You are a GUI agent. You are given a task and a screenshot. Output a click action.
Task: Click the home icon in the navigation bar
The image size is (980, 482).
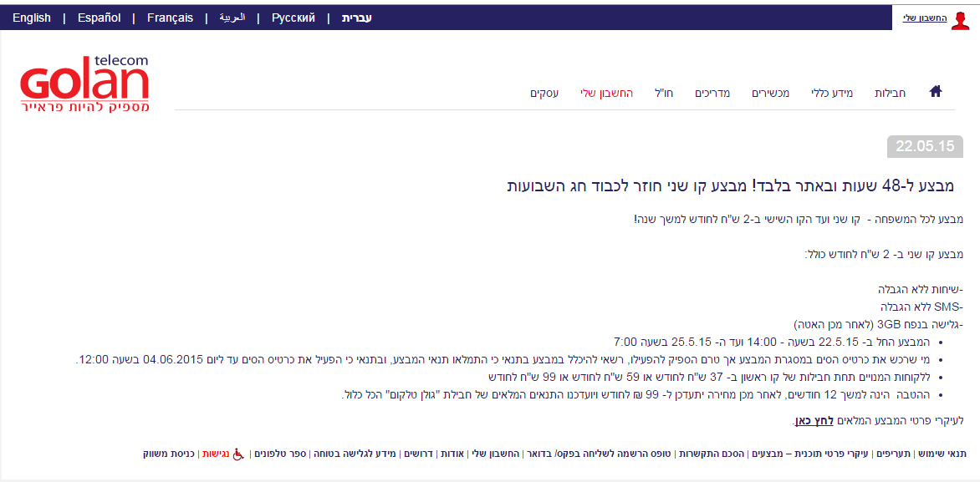pos(936,92)
